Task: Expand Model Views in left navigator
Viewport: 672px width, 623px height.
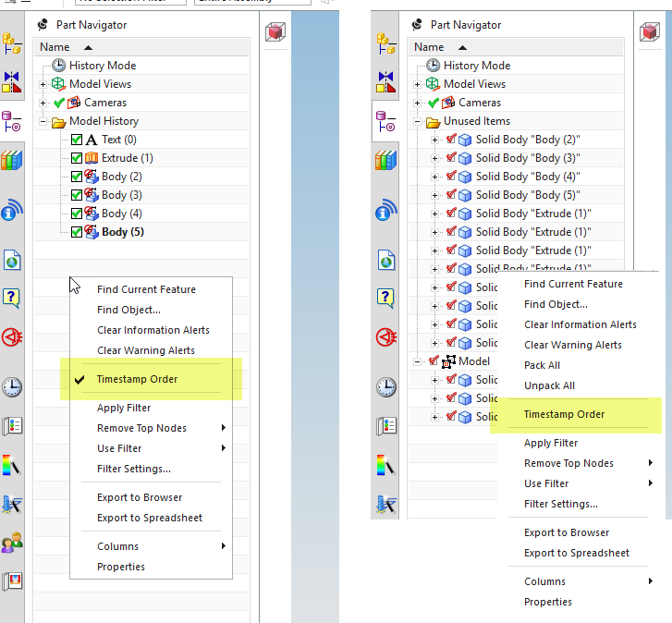Action: pyautogui.click(x=43, y=84)
